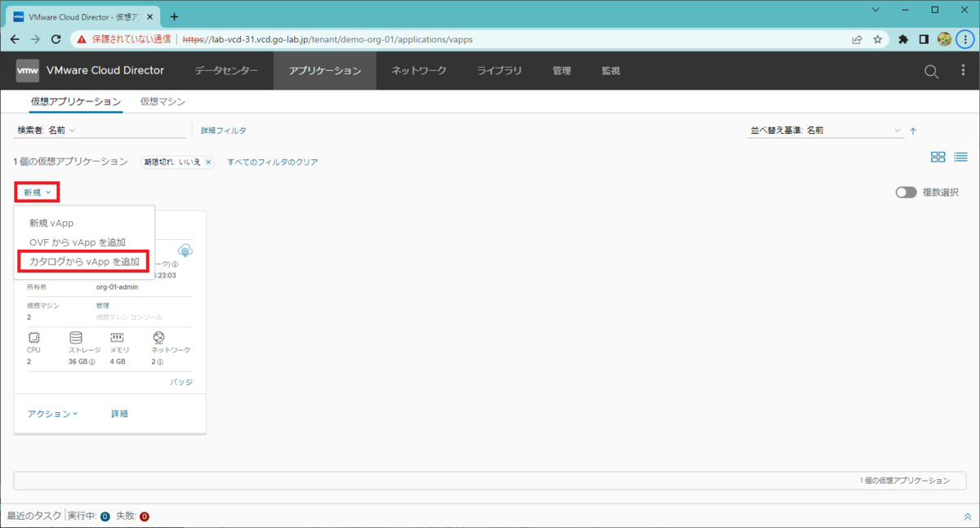Click the storage disk icon
Image resolution: width=980 pixels, height=528 pixels.
tap(76, 338)
